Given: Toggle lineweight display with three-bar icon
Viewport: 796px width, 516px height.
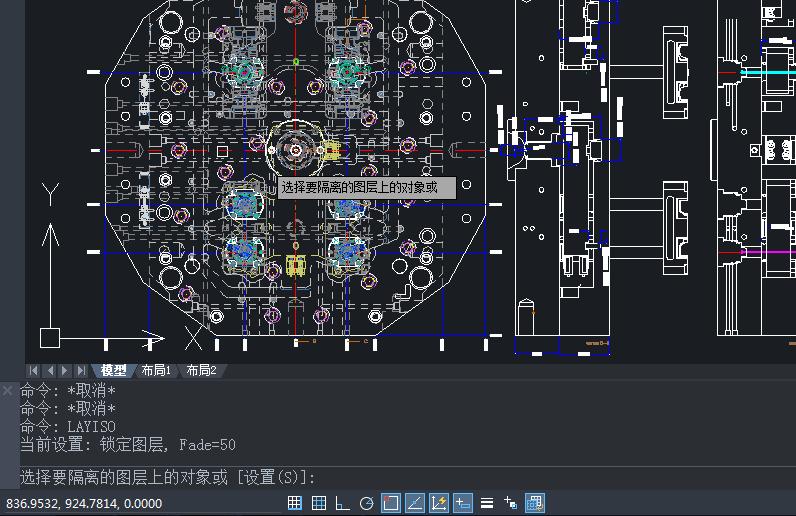Looking at the screenshot, I should click(487, 503).
